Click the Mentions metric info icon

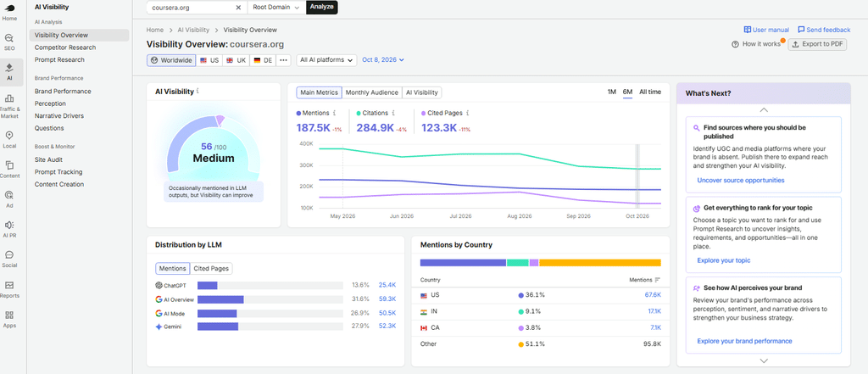(x=335, y=113)
